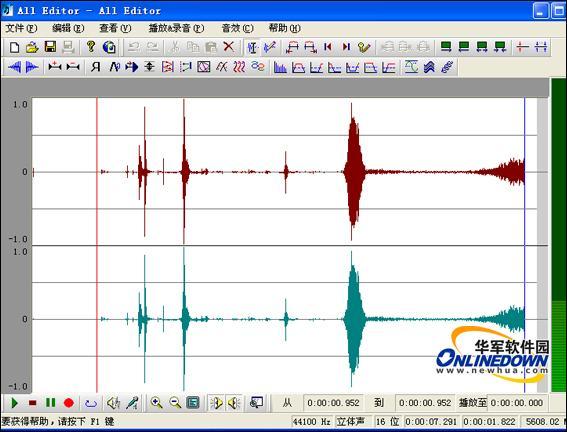Open the 文件(F) menu
The height and width of the screenshot is (432, 567).
click(21, 28)
